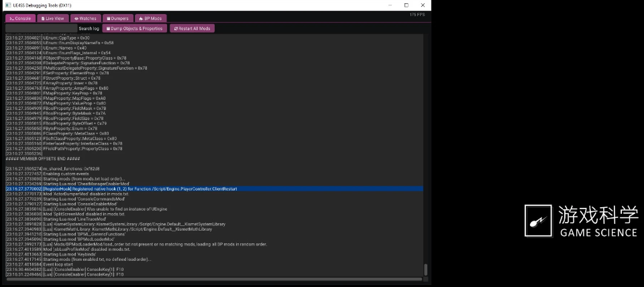Focus the Search log input field

click(x=40, y=29)
